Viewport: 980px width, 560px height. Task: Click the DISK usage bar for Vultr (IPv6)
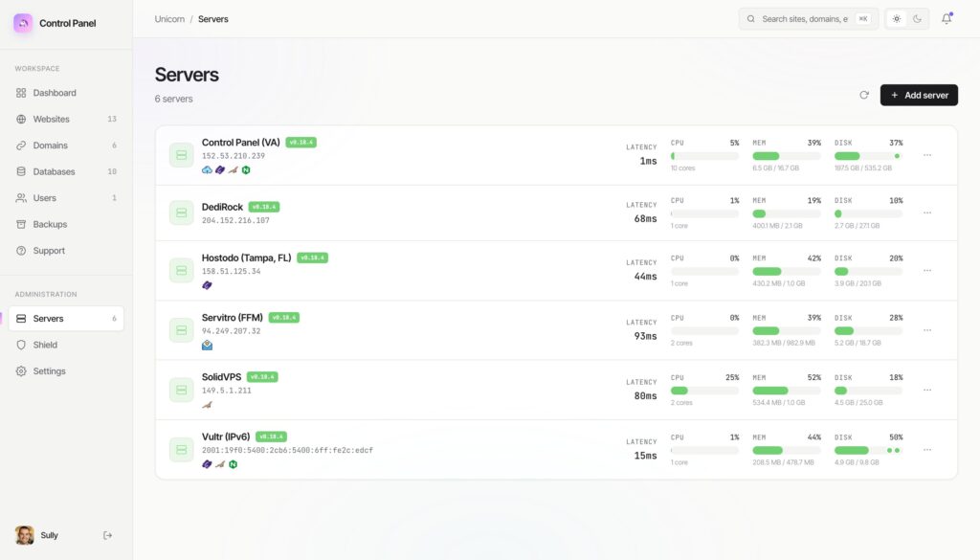pos(869,450)
